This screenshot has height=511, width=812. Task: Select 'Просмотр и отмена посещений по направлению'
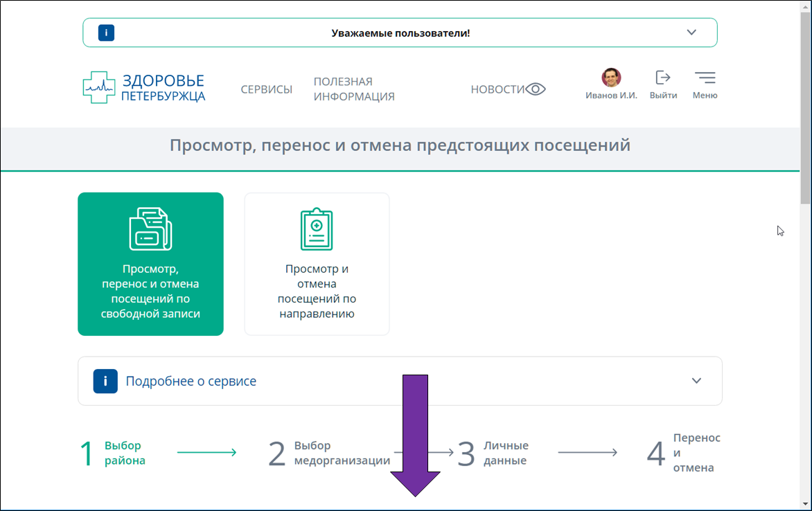pyautogui.click(x=317, y=264)
